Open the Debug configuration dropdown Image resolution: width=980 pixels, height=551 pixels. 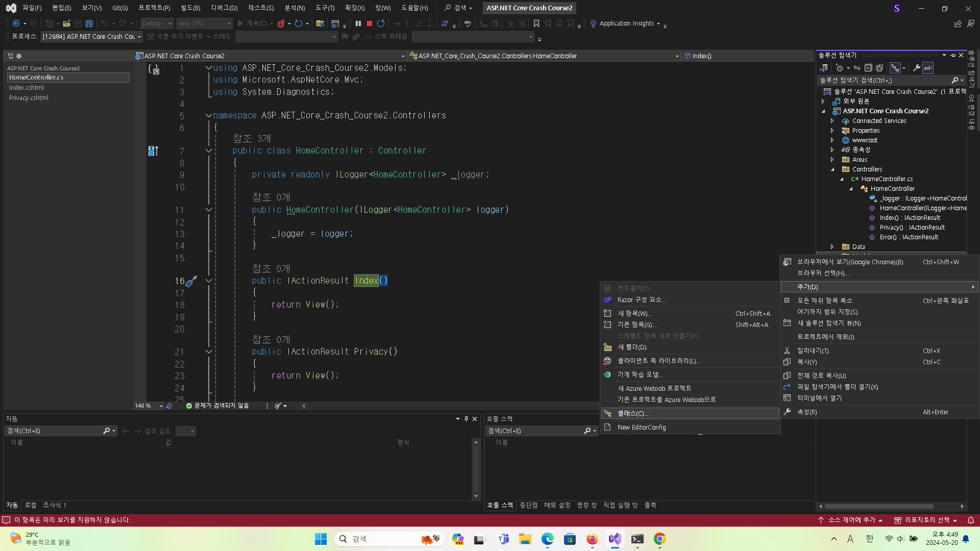pos(157,23)
